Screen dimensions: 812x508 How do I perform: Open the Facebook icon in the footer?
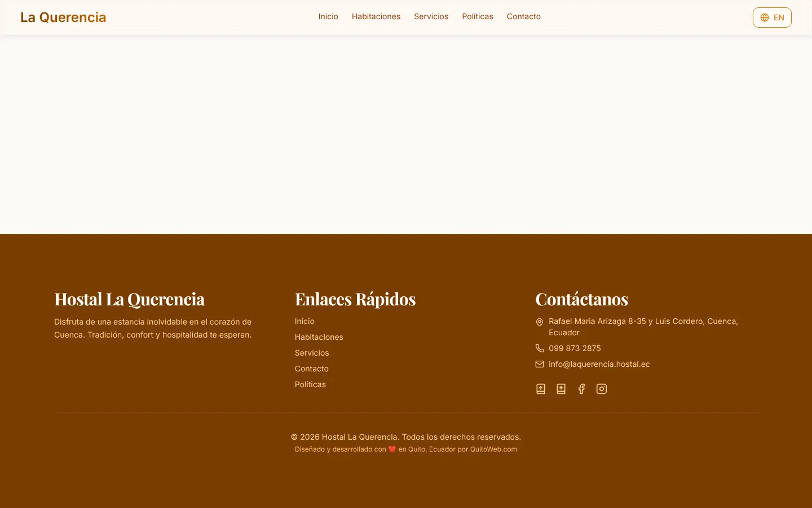pyautogui.click(x=581, y=389)
